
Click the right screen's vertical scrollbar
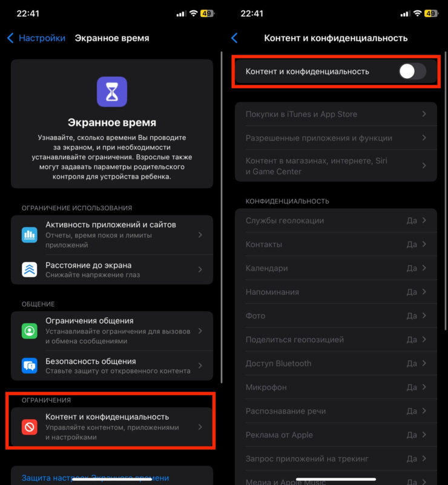click(446, 191)
